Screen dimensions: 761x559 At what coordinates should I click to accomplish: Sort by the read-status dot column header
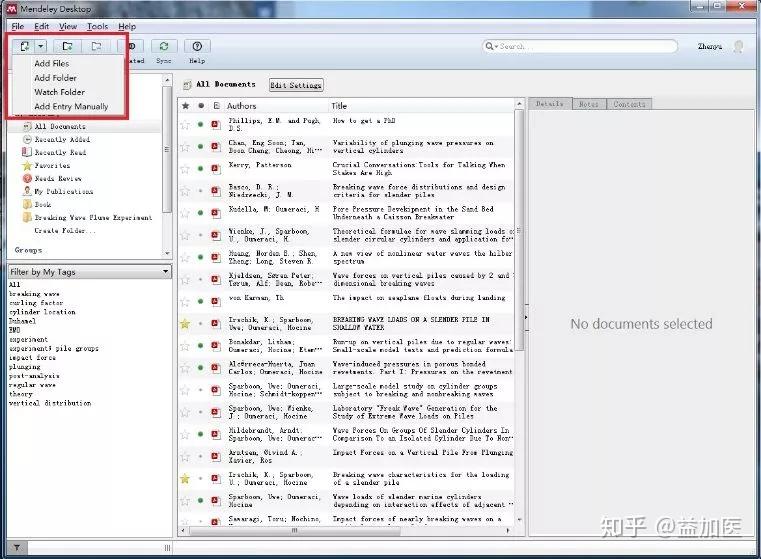coord(201,106)
